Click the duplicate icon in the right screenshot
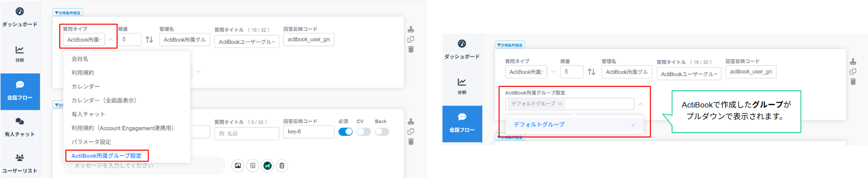The width and height of the screenshot is (868, 179). click(x=853, y=72)
